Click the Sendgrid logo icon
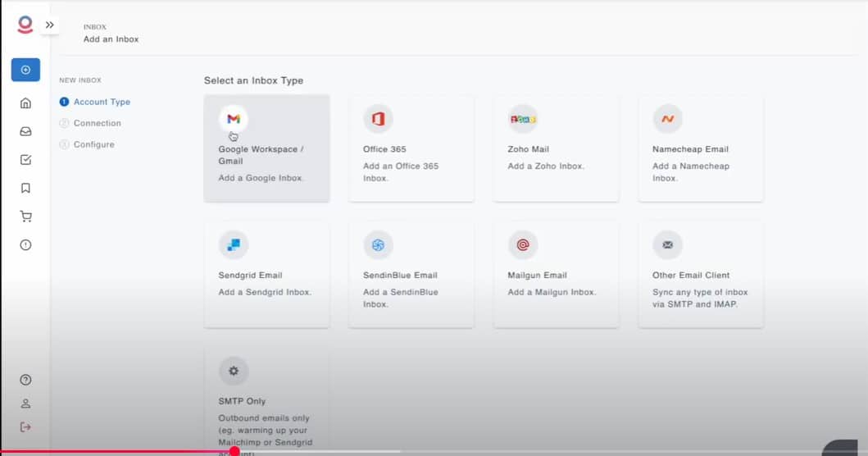The image size is (868, 456). [234, 244]
